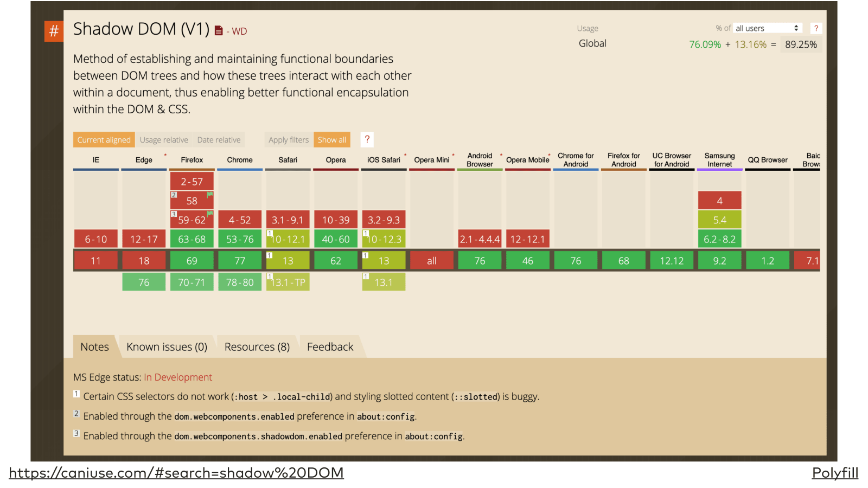Click the Samsung Internet 4 cell
The image size is (868, 488).
[x=720, y=201]
